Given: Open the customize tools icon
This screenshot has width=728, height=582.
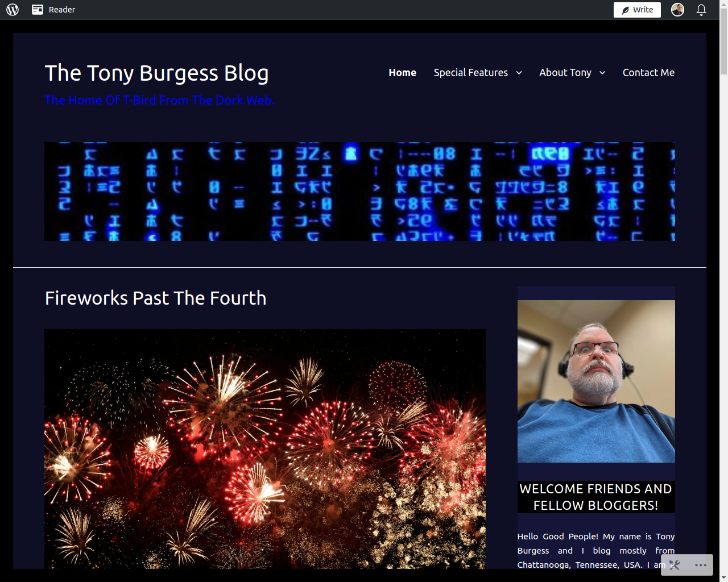Looking at the screenshot, I should [x=675, y=565].
